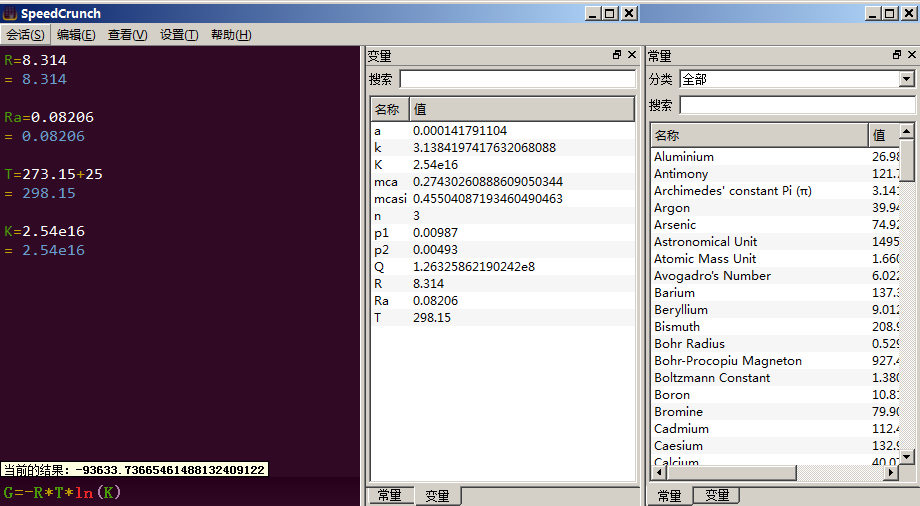Select variable T with value 298.15
Screen dimensions: 920x506
click(x=502, y=318)
